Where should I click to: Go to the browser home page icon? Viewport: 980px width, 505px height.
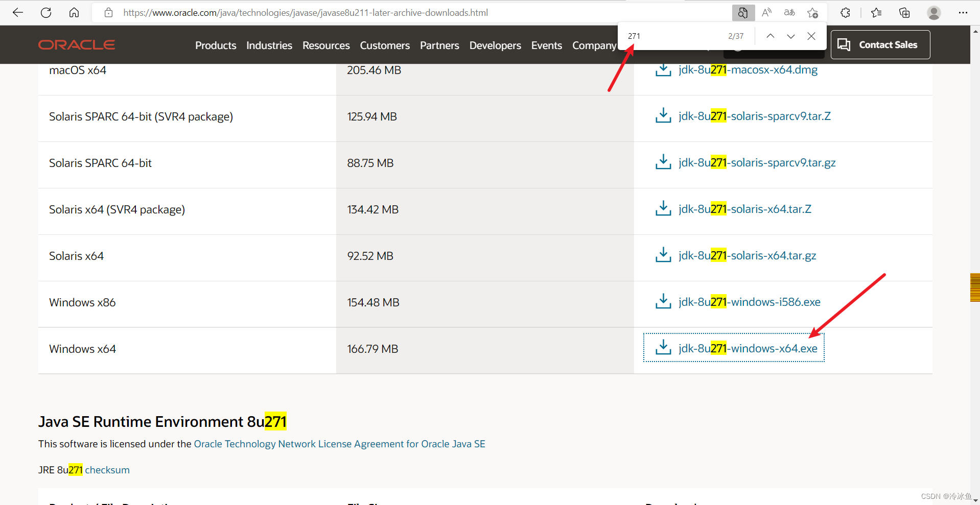click(x=74, y=13)
